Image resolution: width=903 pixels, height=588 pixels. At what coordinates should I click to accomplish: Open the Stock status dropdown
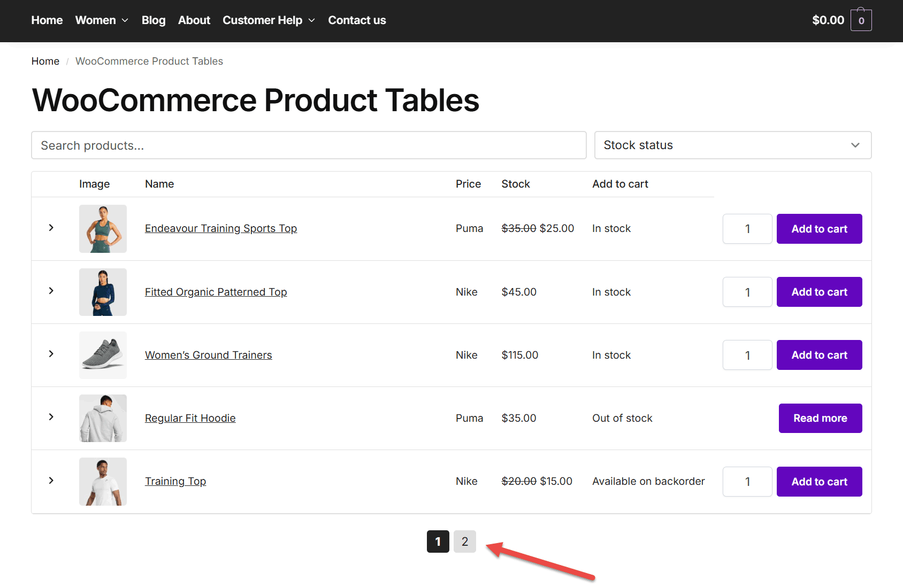[732, 145]
